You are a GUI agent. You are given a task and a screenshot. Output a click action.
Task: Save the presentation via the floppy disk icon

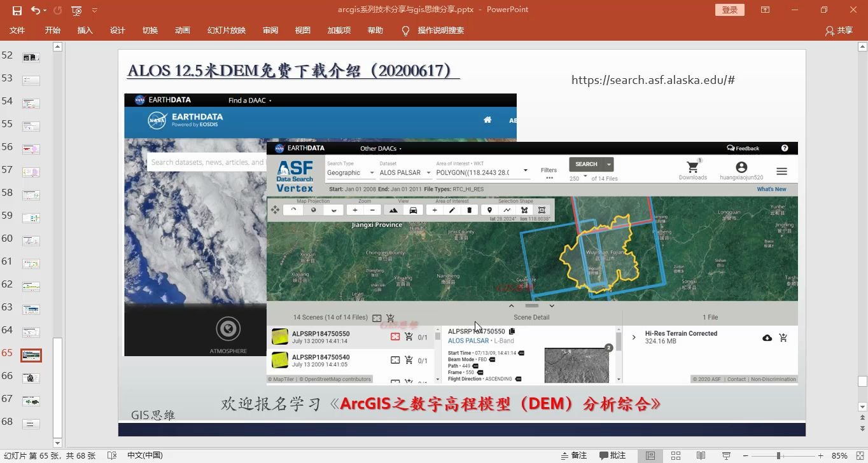click(x=17, y=10)
